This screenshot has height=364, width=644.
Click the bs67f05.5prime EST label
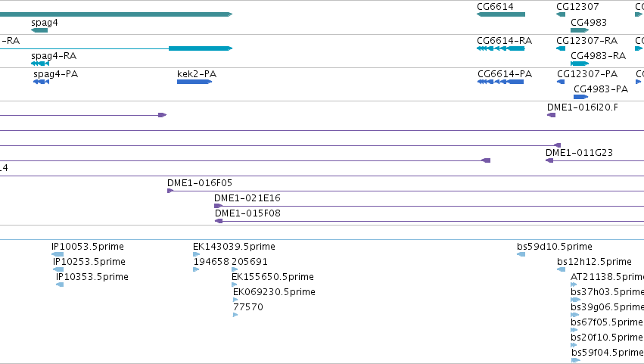coord(607,322)
